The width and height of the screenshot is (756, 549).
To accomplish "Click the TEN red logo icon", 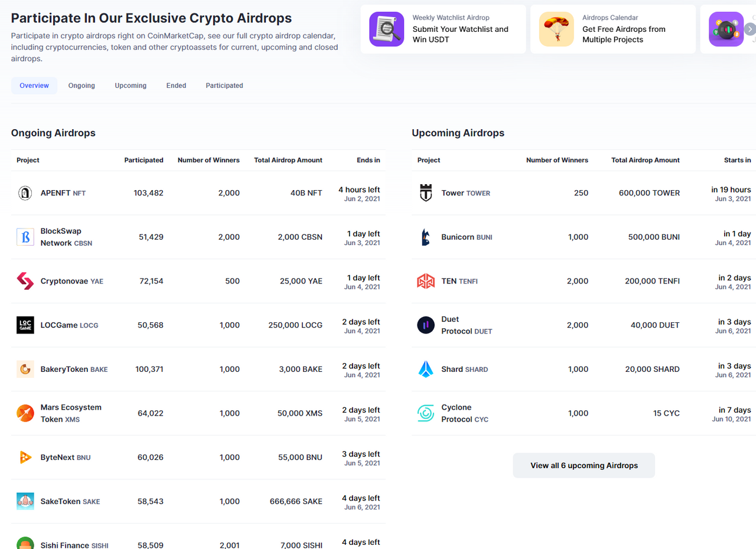I will point(426,281).
